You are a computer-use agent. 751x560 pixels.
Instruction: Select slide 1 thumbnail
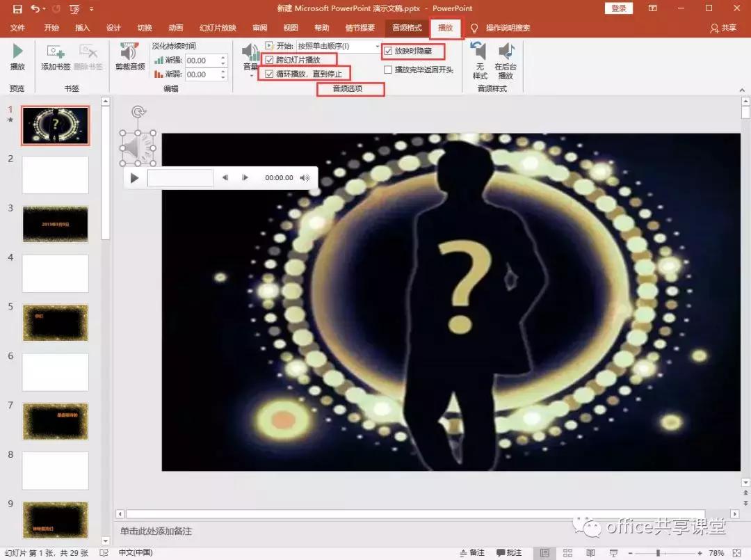pos(56,125)
